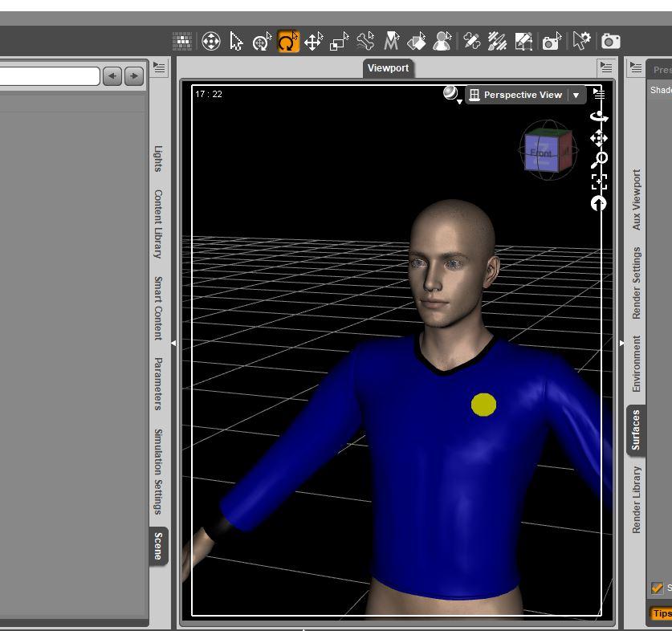Click the 17 : 22 aspect ratio label
The image size is (672, 631).
(x=209, y=94)
